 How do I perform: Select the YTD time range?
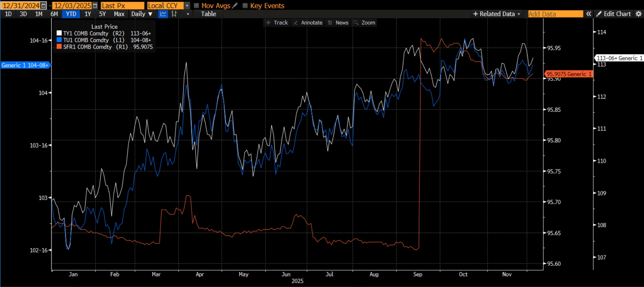coord(71,14)
